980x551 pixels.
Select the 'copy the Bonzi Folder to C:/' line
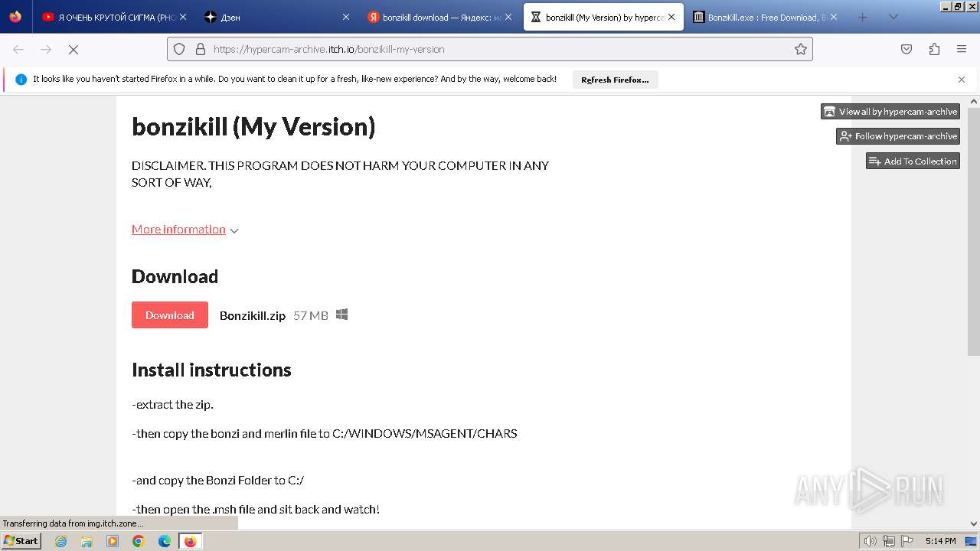coord(217,481)
